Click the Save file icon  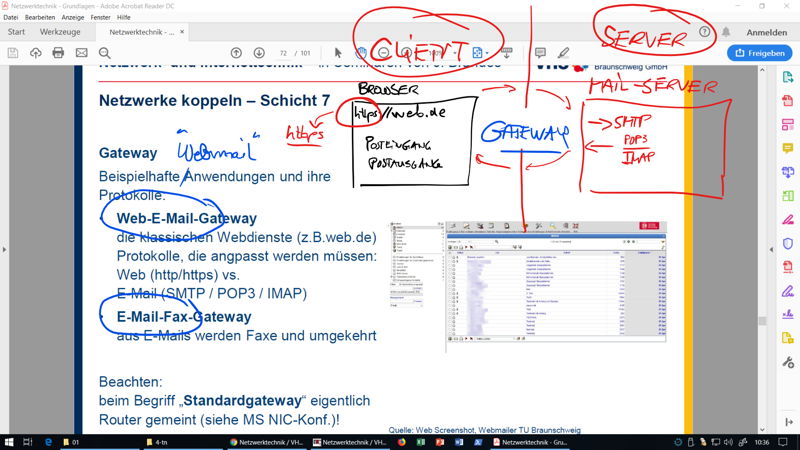[13, 53]
